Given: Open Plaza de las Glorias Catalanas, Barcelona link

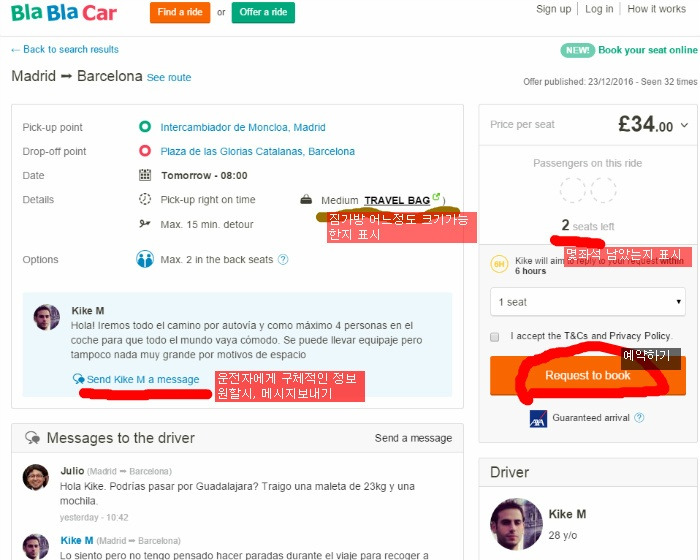Looking at the screenshot, I should pyautogui.click(x=258, y=151).
